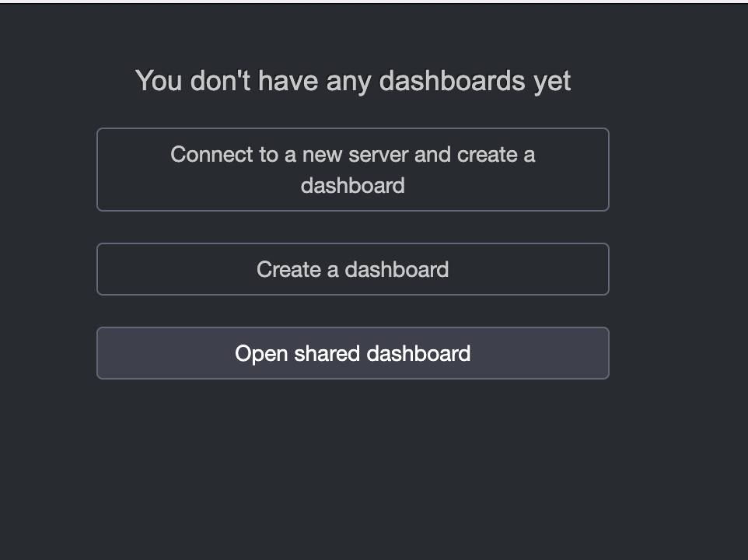Begin creating a dashboard
Screen dimensions: 748x560
click(x=352, y=269)
